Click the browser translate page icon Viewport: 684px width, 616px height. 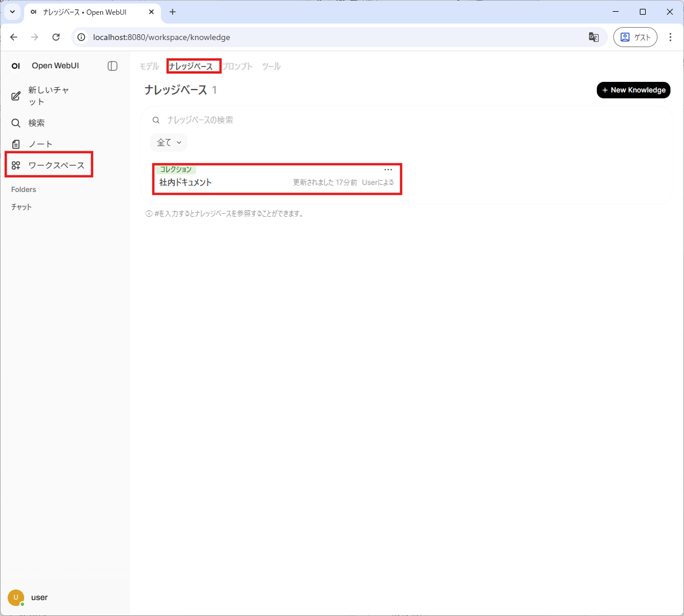[593, 37]
